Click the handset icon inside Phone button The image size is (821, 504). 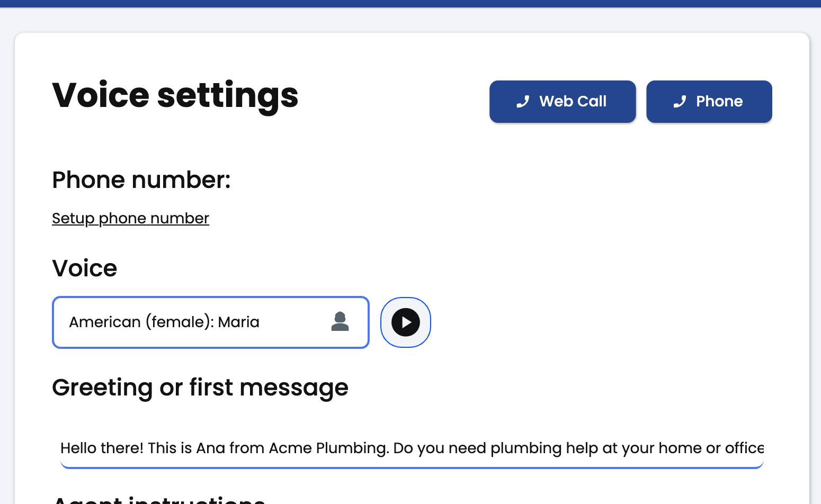680,102
